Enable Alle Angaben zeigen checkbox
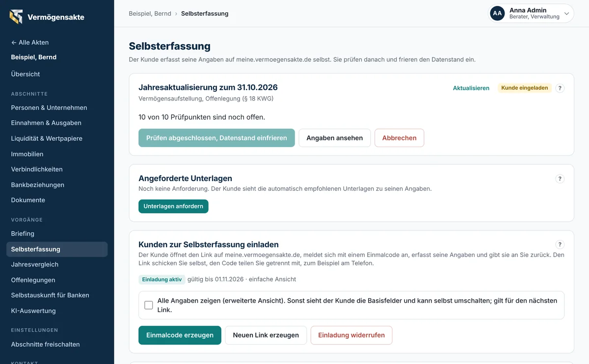Image resolution: width=589 pixels, height=364 pixels. pos(149,305)
